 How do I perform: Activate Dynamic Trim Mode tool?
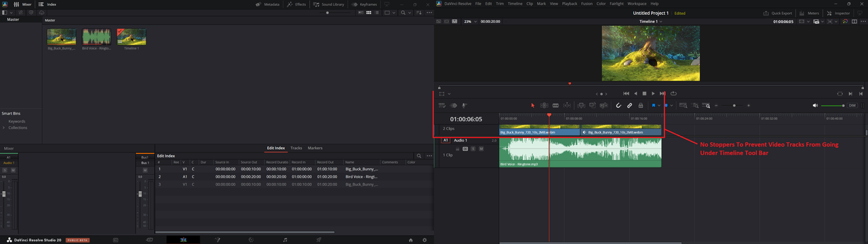click(x=555, y=105)
